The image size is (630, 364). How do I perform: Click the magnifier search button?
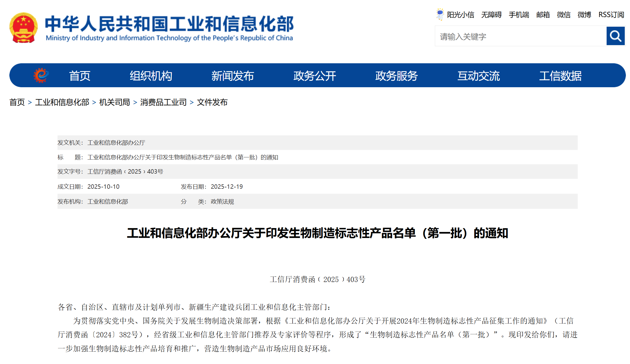(615, 36)
